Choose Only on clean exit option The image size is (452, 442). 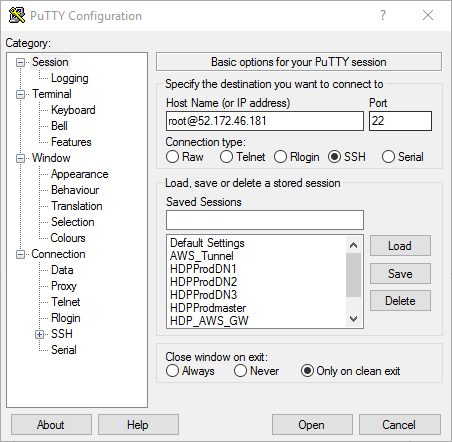click(x=307, y=371)
